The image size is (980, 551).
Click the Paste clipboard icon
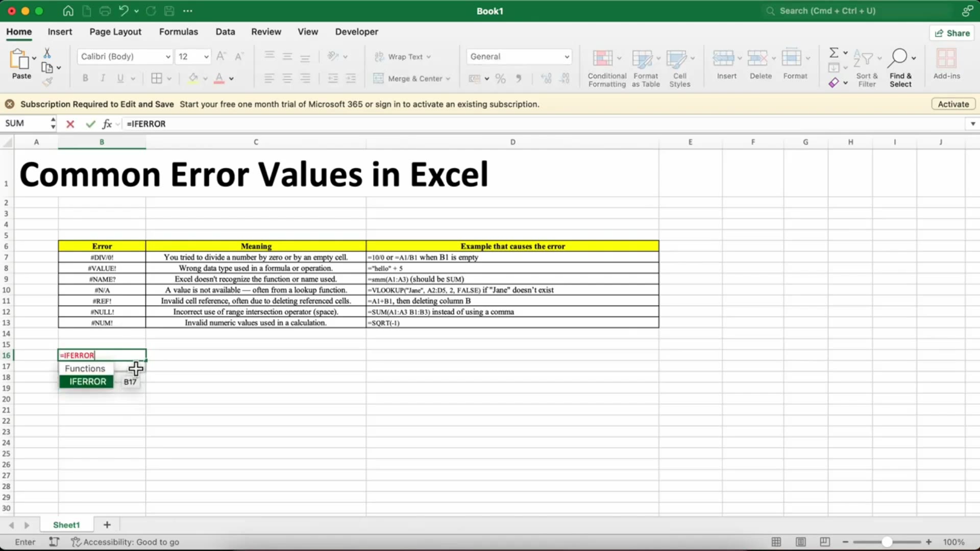pyautogui.click(x=19, y=59)
